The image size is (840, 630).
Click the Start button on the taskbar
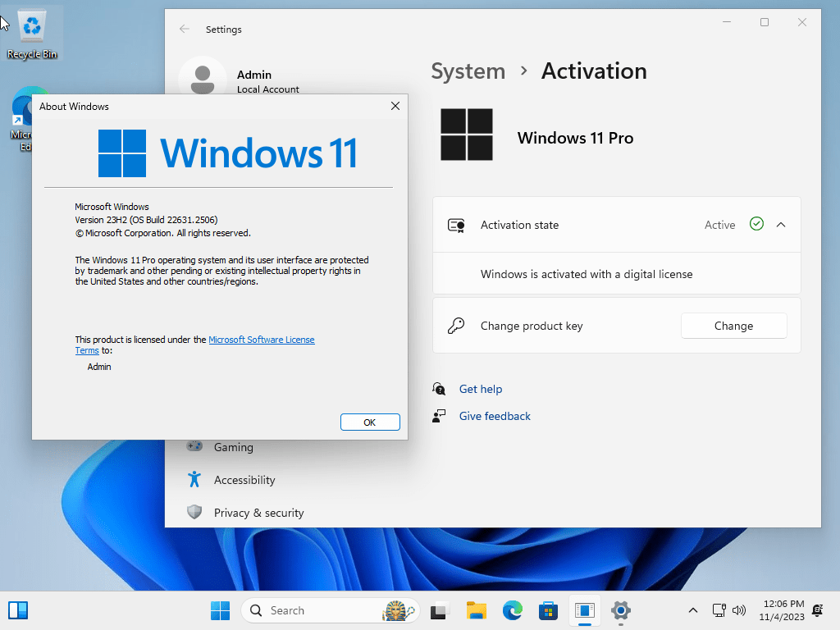tap(220, 611)
